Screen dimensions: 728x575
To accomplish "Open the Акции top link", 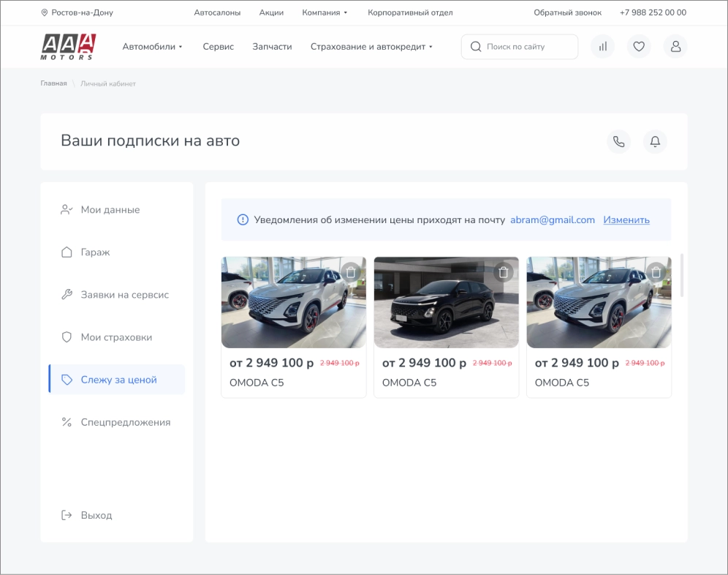I will click(271, 12).
